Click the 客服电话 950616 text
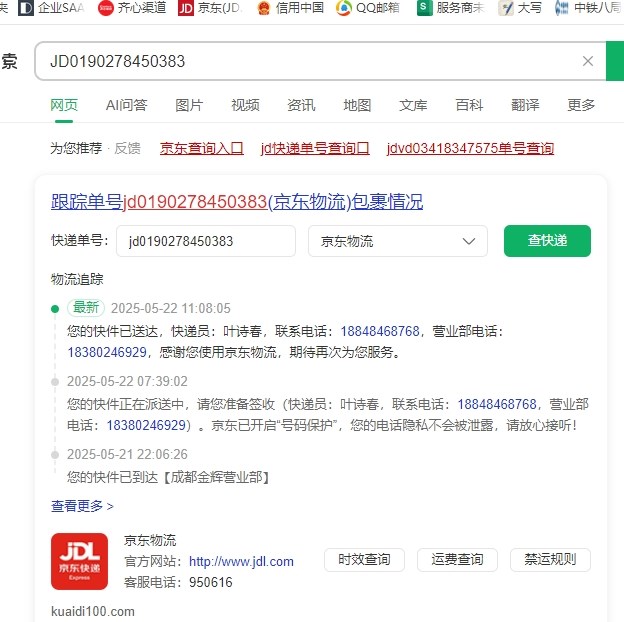The width and height of the screenshot is (624, 622). [178, 582]
